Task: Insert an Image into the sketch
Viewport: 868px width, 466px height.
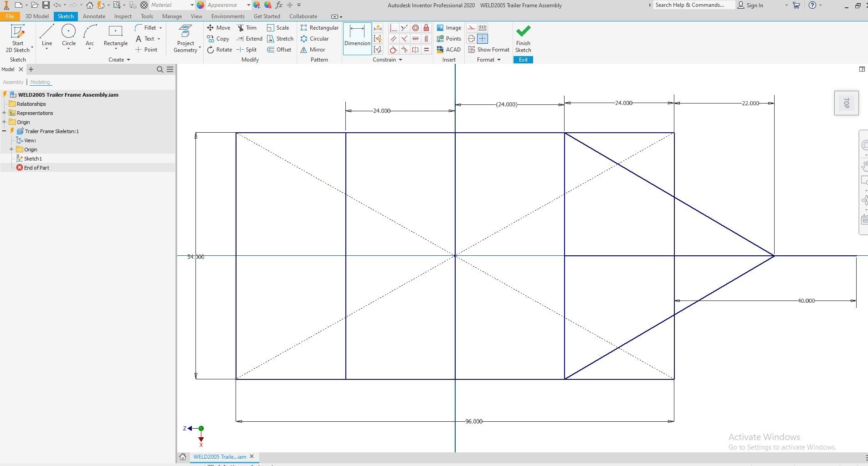Action: [449, 27]
